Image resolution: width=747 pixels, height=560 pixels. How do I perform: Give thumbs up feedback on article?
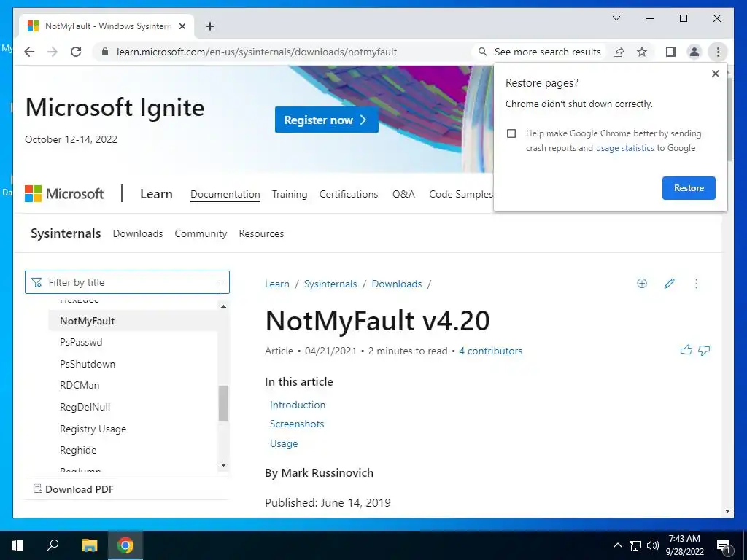pyautogui.click(x=686, y=351)
